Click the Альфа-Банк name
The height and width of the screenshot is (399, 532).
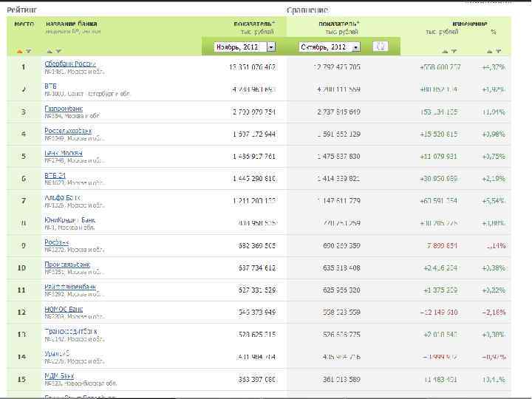[63, 197]
